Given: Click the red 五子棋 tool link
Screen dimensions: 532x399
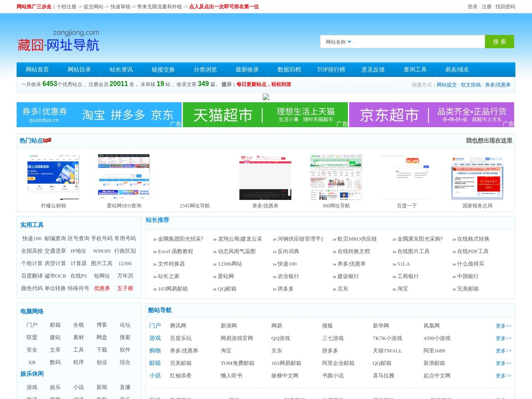Looking at the screenshot, I should [x=125, y=288].
